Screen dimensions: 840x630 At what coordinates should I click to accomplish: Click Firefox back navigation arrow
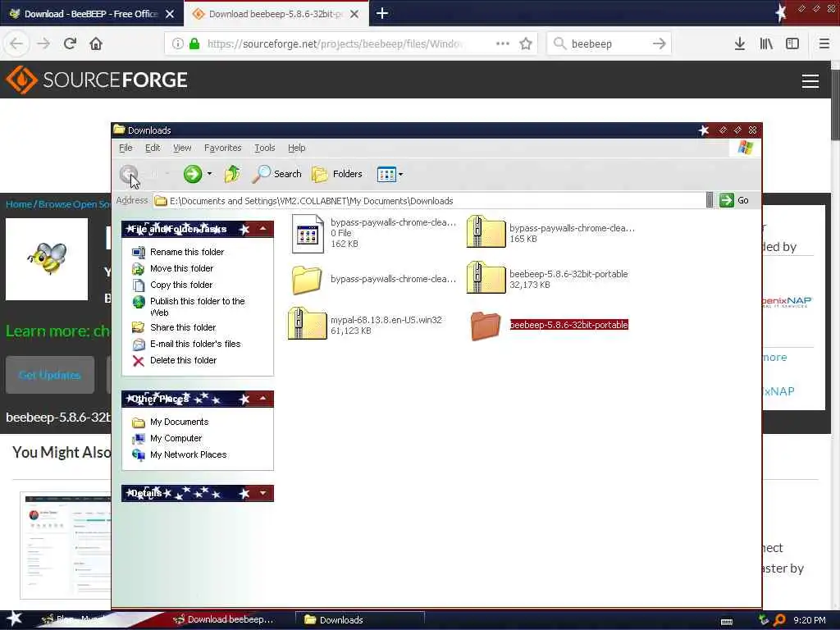pos(16,43)
